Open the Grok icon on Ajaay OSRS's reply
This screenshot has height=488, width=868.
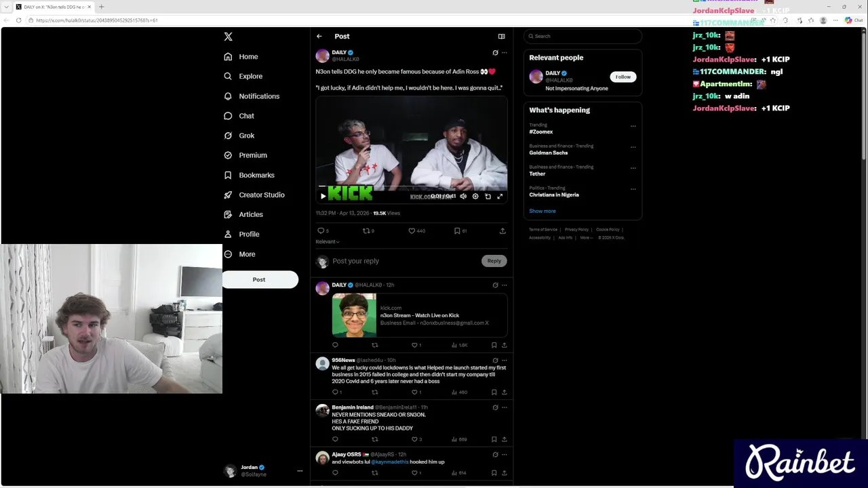point(495,455)
